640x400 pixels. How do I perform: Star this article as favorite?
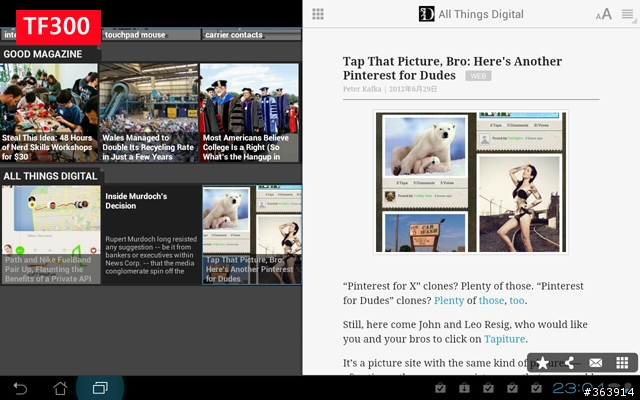coord(542,362)
